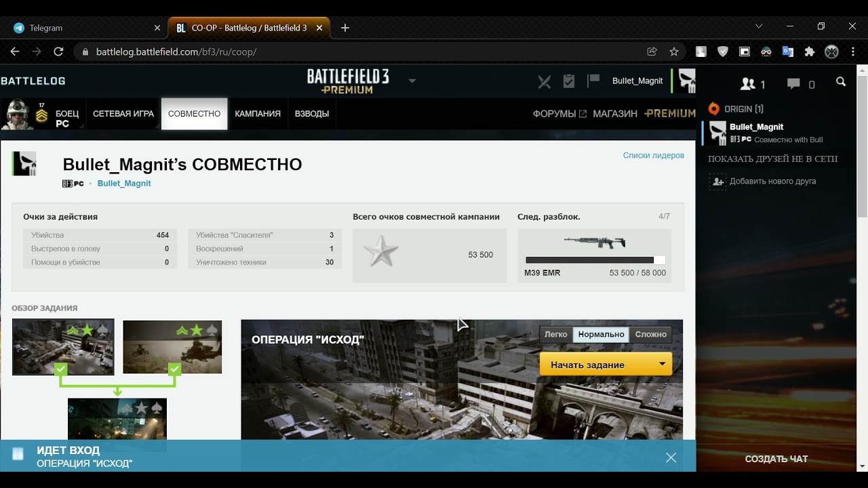Open the КАМПАНИЯ tab
868x488 pixels.
point(258,114)
